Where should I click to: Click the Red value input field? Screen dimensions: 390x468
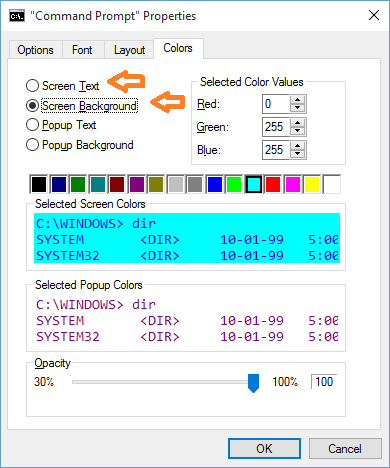pos(276,104)
